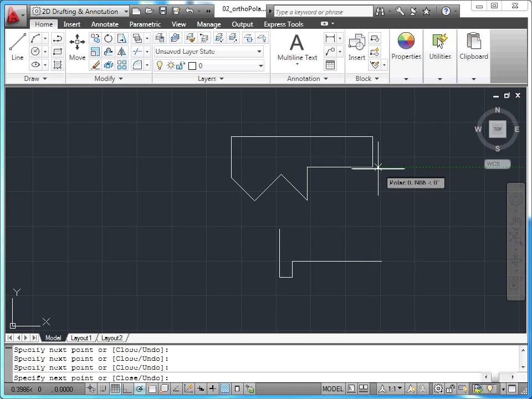The image size is (532, 399).
Task: Switch to the Parametric ribbon tab
Action: [x=145, y=24]
